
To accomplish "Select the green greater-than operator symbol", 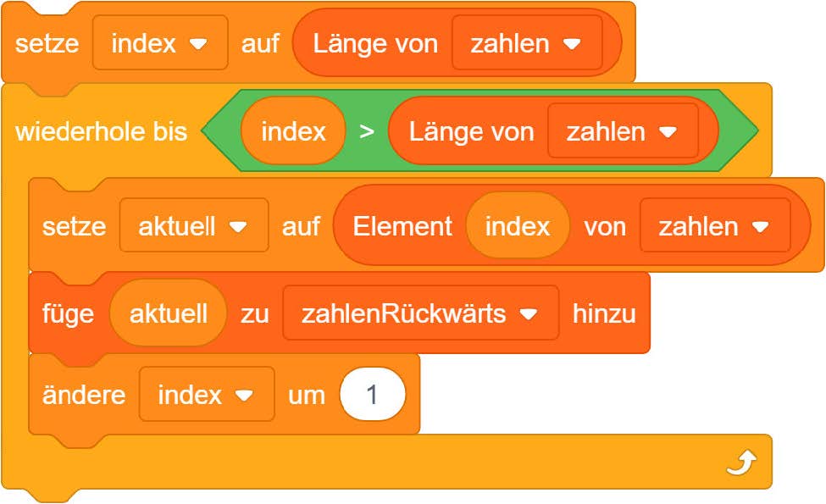I will tap(367, 132).
